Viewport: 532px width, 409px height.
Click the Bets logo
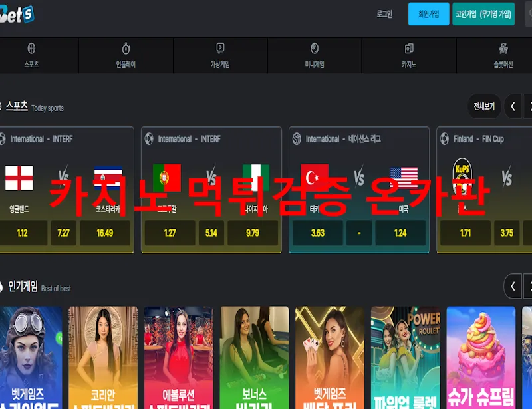point(17,15)
